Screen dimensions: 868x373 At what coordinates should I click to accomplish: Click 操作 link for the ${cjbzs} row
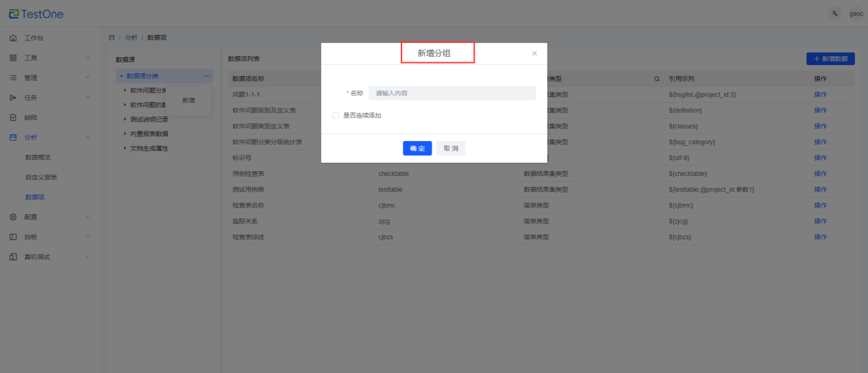[x=820, y=237]
